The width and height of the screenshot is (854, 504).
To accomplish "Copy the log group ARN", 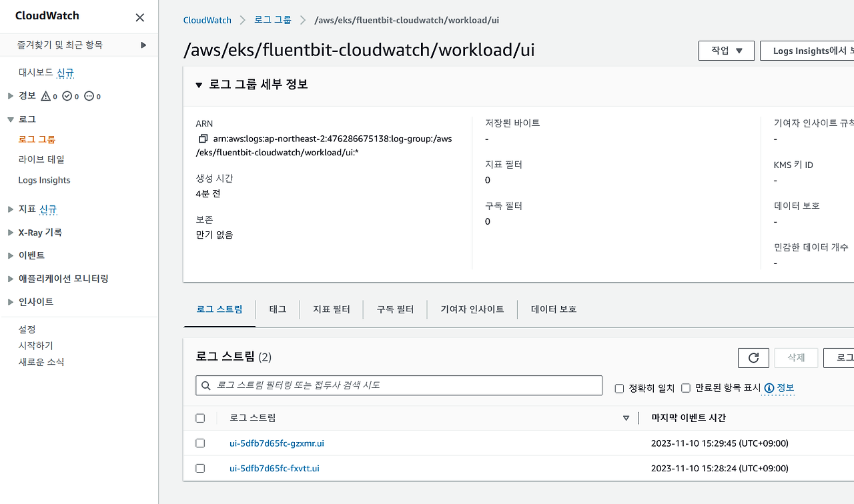I will point(203,139).
